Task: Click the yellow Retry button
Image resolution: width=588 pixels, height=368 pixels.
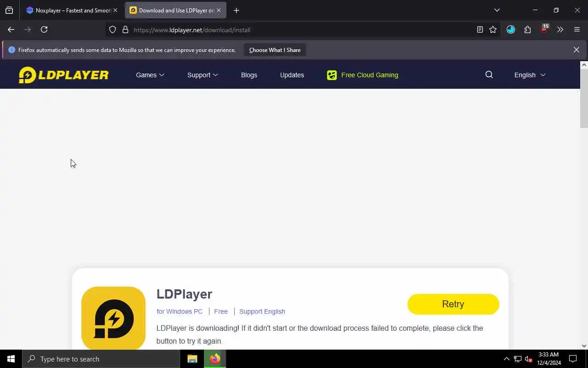Action: tap(453, 304)
